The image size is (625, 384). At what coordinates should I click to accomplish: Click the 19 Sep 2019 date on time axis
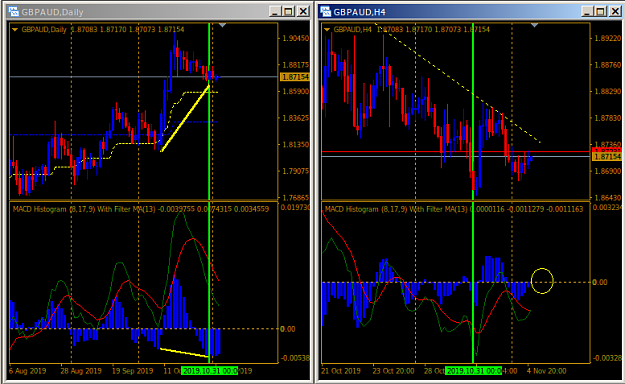pos(132,371)
